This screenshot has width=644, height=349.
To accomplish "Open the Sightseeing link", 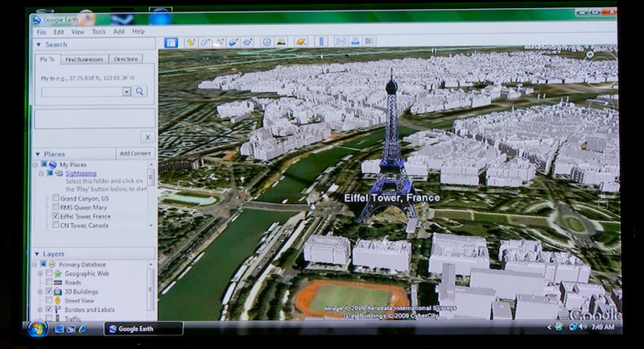I will coord(81,173).
